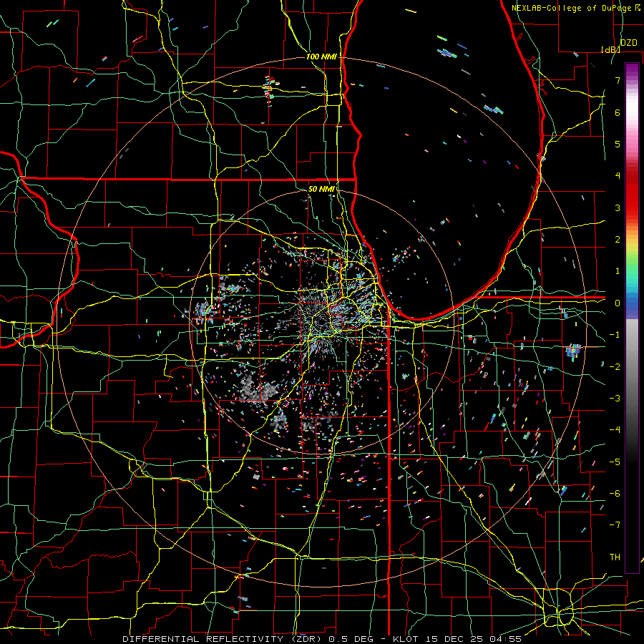644x644 pixels.
Task: Click the "0" legend value
Action: point(618,303)
